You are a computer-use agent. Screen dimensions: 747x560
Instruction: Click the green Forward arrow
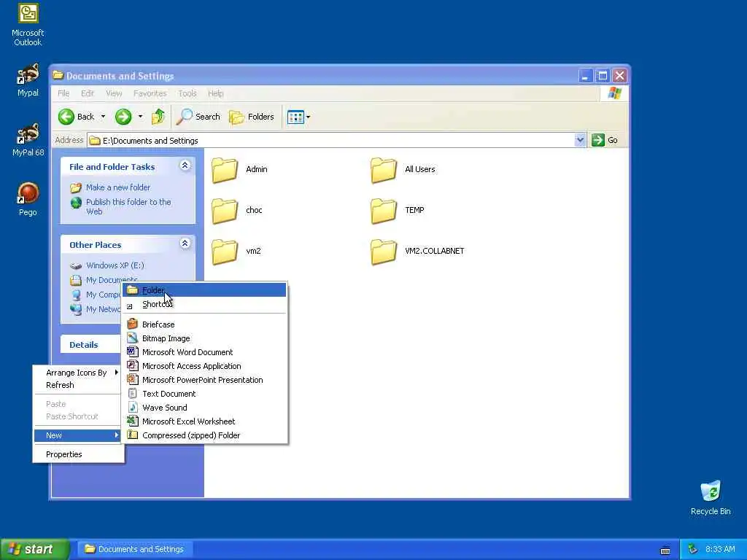coord(123,117)
